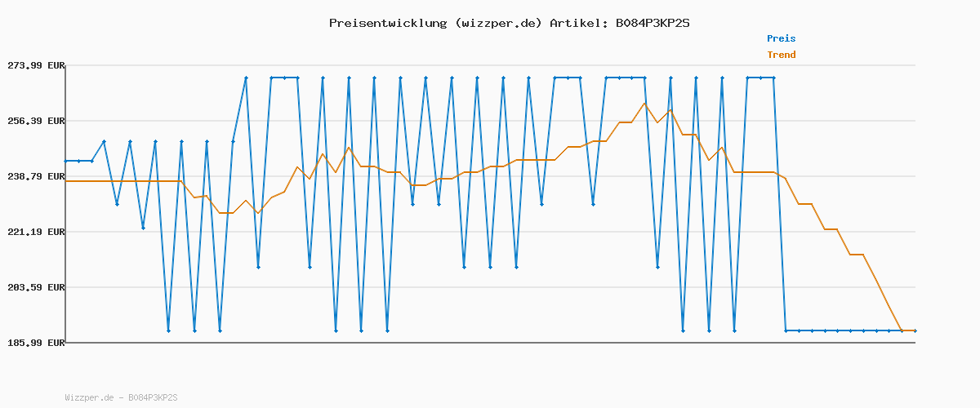Select the article ID B084P3KP2S in the title
This screenshot has height=408, width=980.
[652, 23]
